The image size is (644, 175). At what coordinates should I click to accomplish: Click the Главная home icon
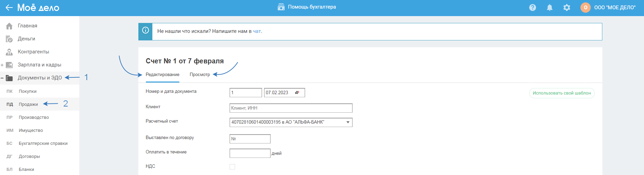[x=9, y=26]
